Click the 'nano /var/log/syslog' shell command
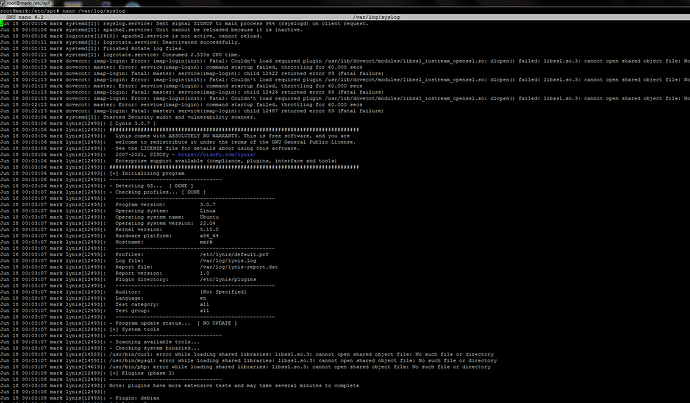 pyautogui.click(x=94, y=11)
